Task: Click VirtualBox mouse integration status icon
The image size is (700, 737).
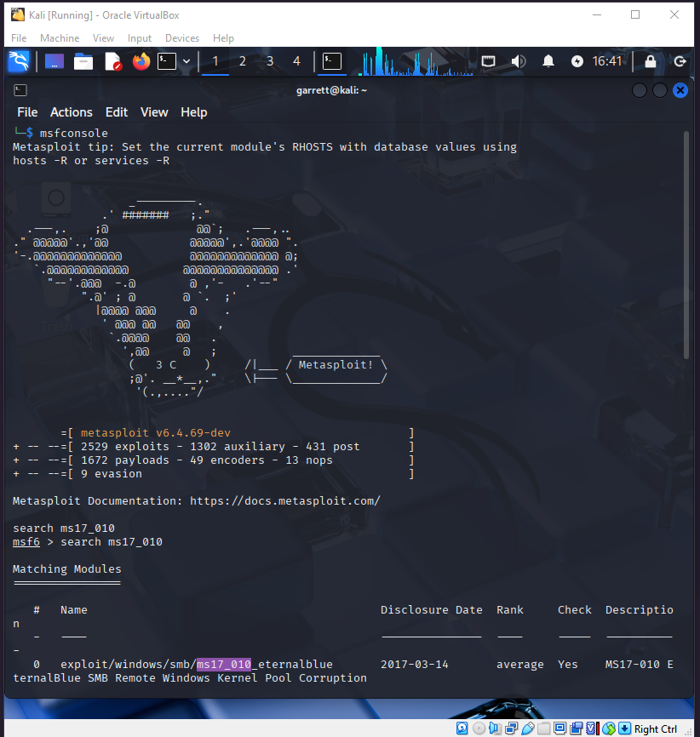Action: tap(609, 728)
